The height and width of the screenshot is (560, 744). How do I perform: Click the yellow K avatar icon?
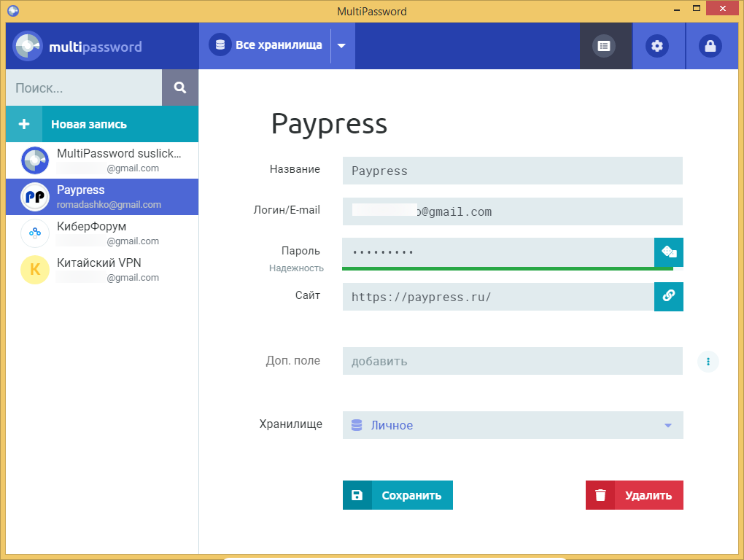[35, 269]
